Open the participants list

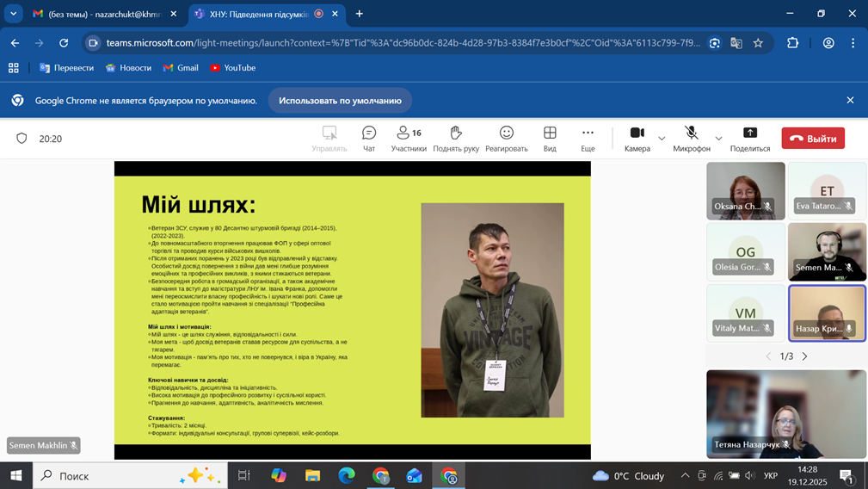pyautogui.click(x=409, y=138)
